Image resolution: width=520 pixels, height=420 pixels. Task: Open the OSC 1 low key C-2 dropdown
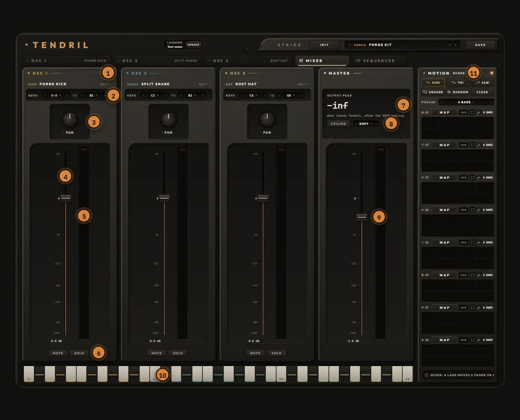point(56,96)
